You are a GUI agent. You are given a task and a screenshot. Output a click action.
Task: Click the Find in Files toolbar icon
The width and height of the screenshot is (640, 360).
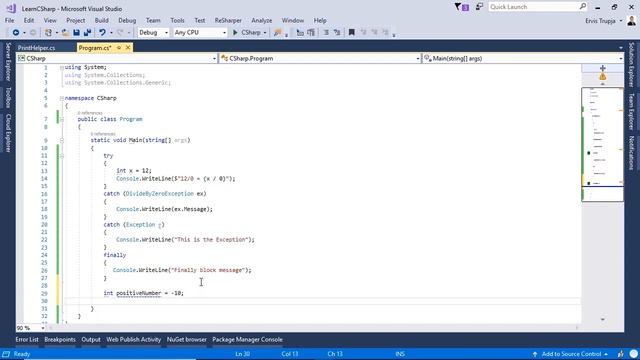tap(278, 32)
